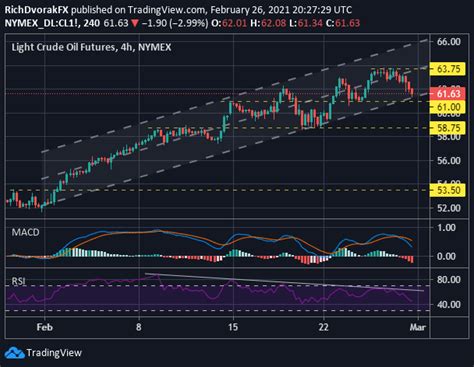
Task: Click the 58.75 yellow price label
Action: (x=448, y=128)
